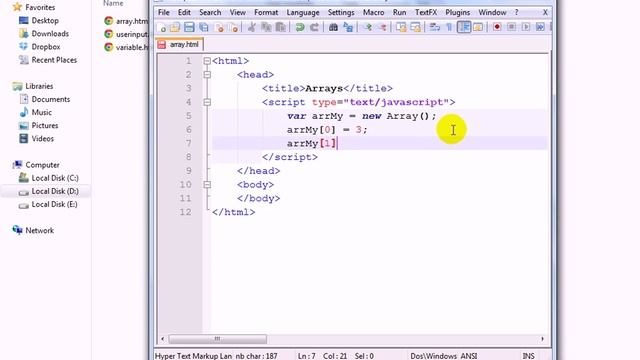The height and width of the screenshot is (360, 640).
Task: Click Run Macro Multiple Times icon
Action: click(540, 27)
